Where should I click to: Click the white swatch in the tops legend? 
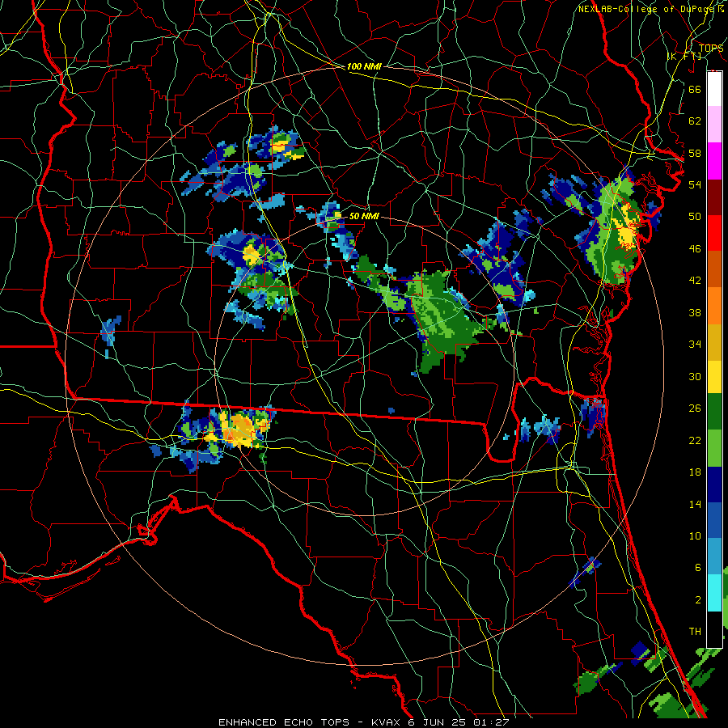[x=714, y=89]
